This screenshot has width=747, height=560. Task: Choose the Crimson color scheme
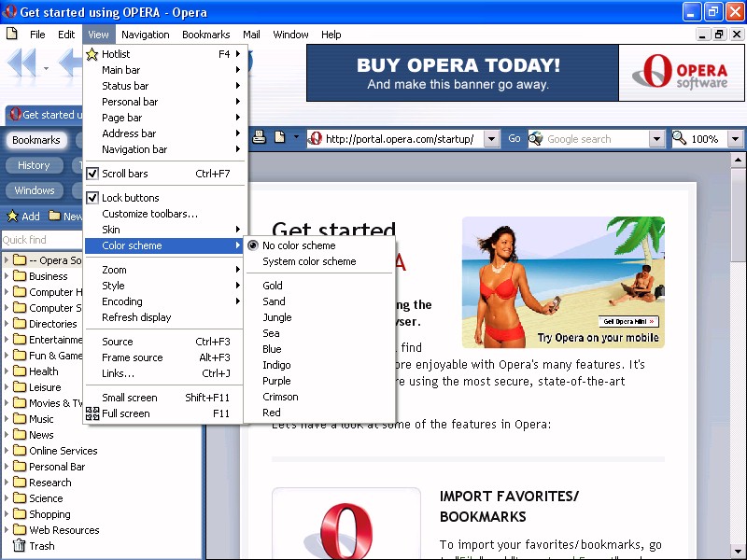[x=280, y=397]
